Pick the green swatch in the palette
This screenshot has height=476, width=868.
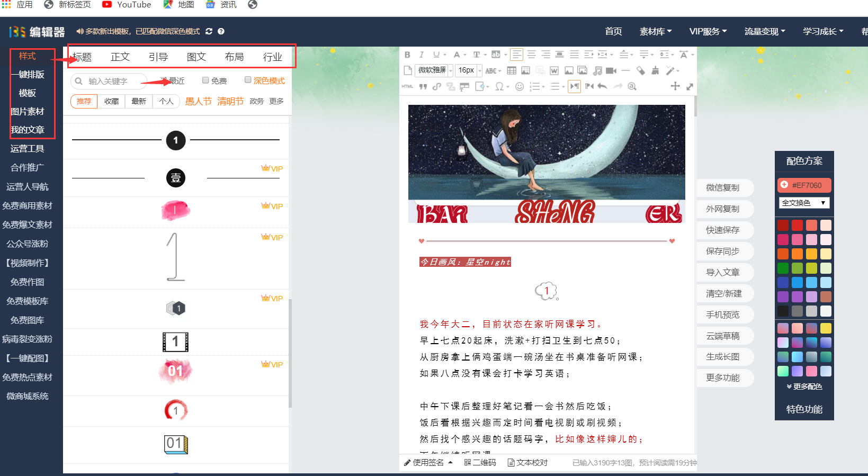tap(783, 268)
